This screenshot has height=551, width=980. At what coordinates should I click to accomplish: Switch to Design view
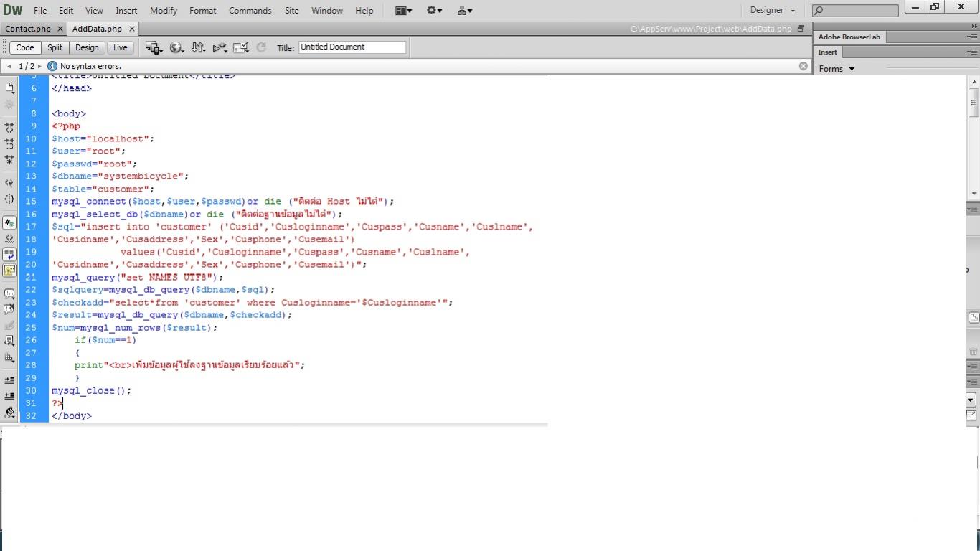point(87,47)
